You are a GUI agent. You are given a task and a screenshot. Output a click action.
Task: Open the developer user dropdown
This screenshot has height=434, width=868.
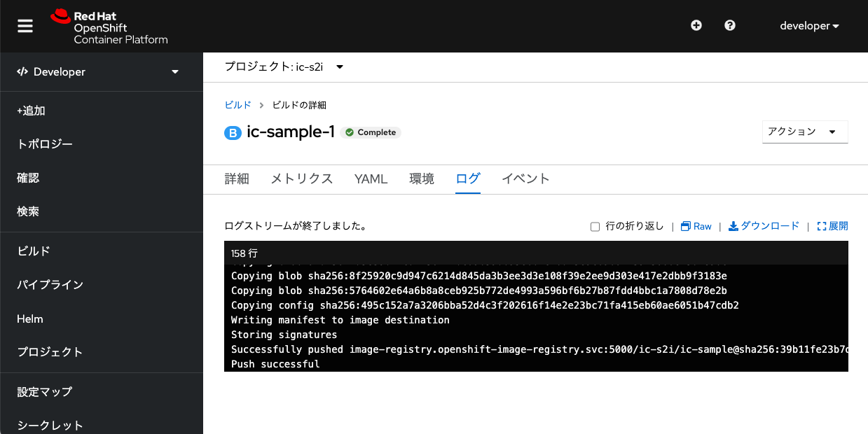click(x=809, y=26)
